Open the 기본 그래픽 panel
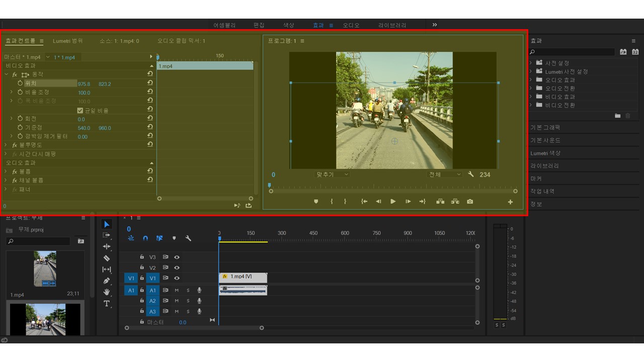 point(545,128)
